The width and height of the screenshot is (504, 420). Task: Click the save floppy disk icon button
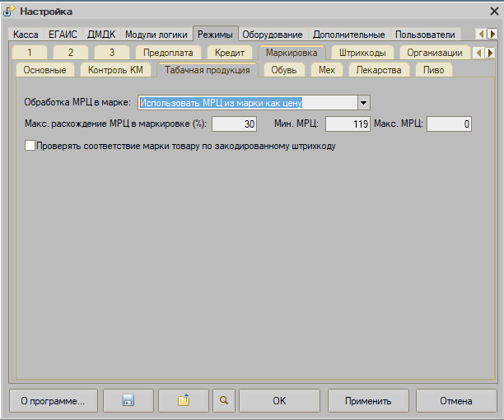coord(128,401)
